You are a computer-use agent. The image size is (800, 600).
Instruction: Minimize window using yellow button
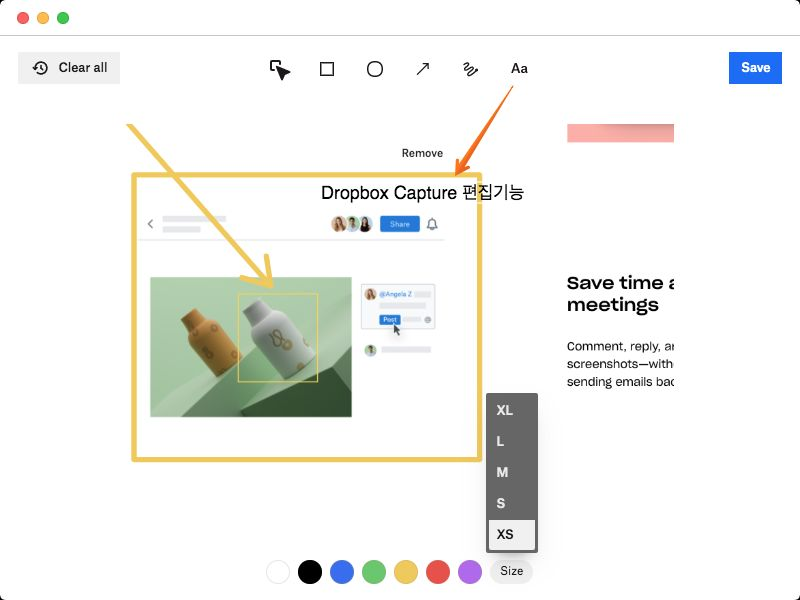tap(43, 18)
